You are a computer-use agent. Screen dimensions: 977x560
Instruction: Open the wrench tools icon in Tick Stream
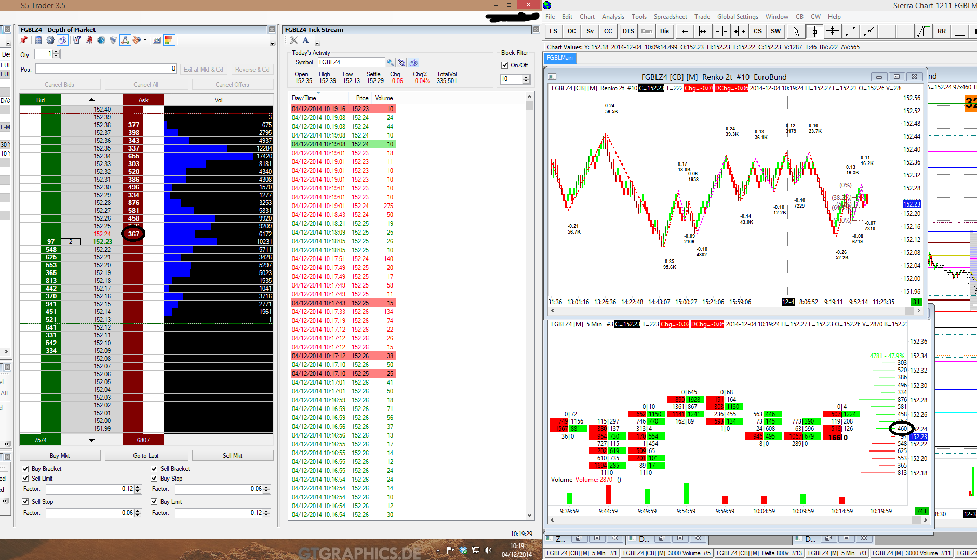[x=294, y=40]
